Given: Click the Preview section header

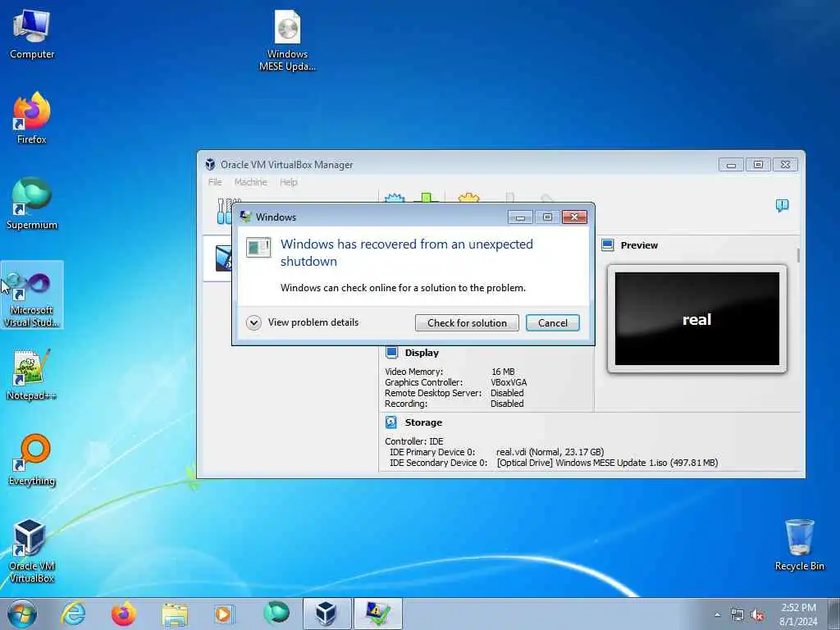Looking at the screenshot, I should [x=638, y=245].
